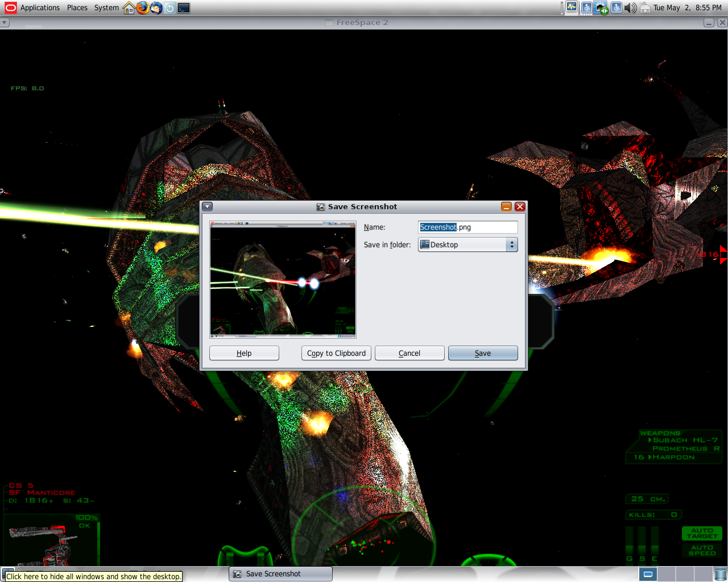
Task: Open the terminal launcher icon
Action: pyautogui.click(x=184, y=8)
